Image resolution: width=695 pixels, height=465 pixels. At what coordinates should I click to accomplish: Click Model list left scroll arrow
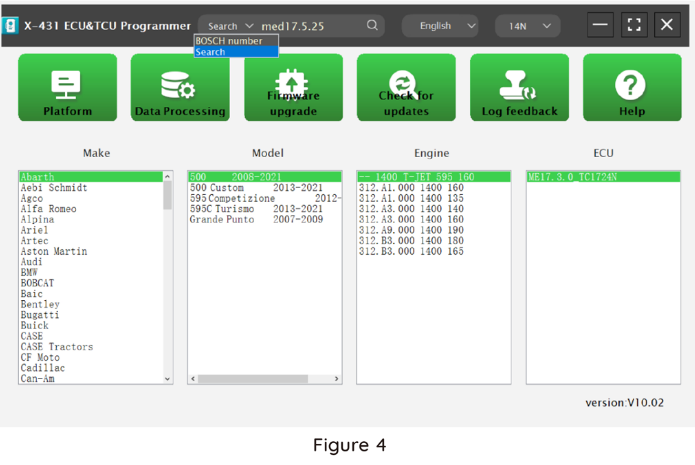tap(193, 379)
